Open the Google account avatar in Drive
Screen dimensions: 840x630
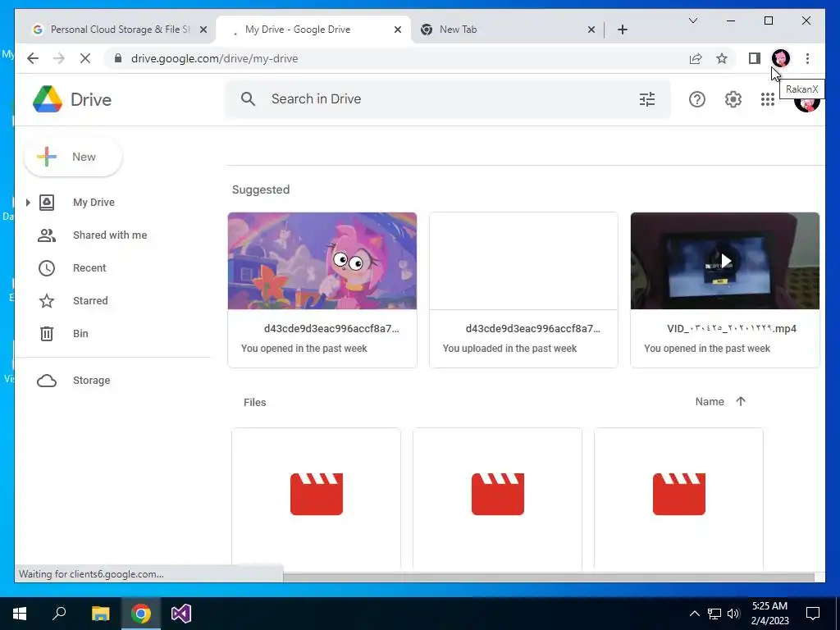point(807,103)
